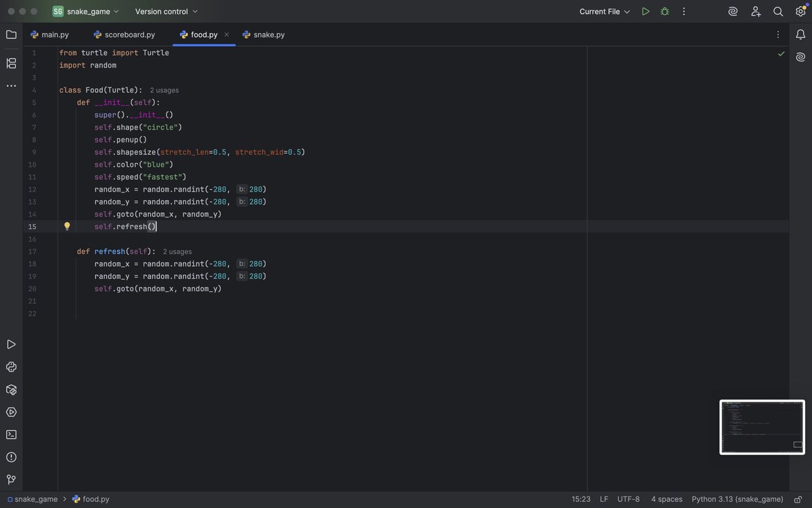Open Search Everywhere magnifier
This screenshot has height=508, width=812.
point(778,12)
